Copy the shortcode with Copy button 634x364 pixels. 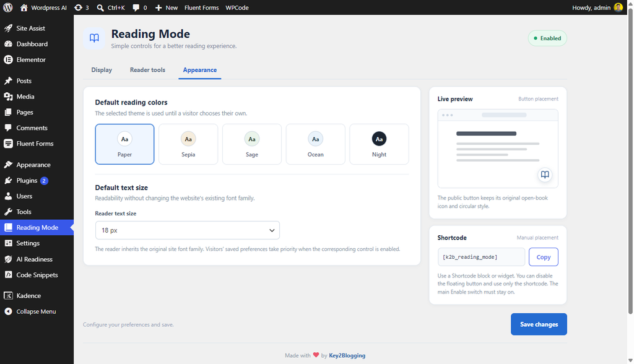pyautogui.click(x=544, y=257)
